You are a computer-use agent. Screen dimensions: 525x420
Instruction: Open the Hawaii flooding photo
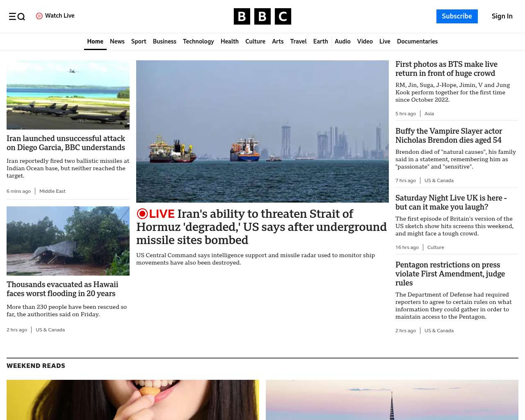click(x=68, y=241)
